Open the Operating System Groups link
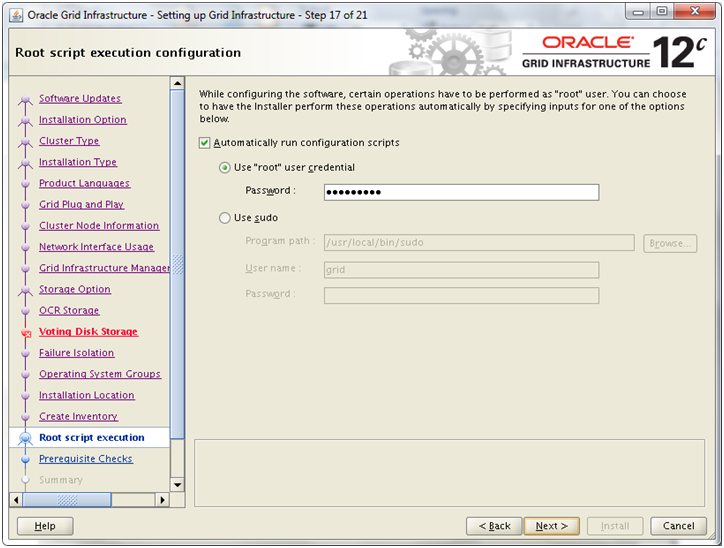 (100, 374)
